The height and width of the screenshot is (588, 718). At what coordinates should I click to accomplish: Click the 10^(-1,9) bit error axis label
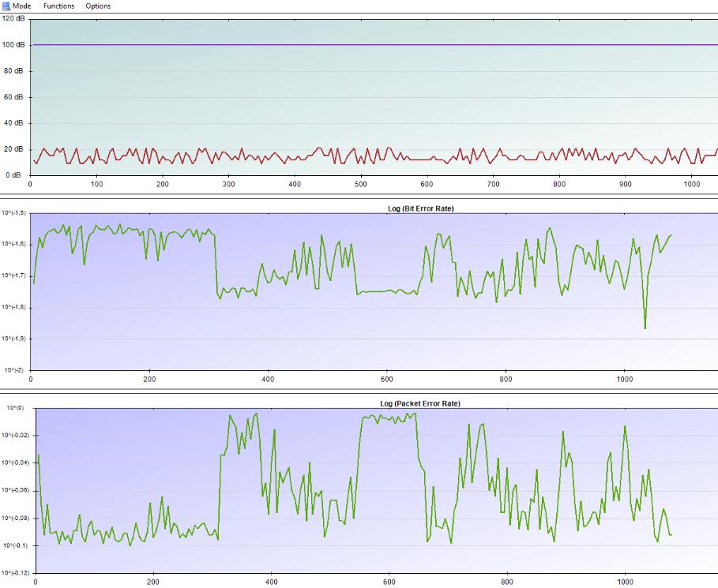pos(14,339)
